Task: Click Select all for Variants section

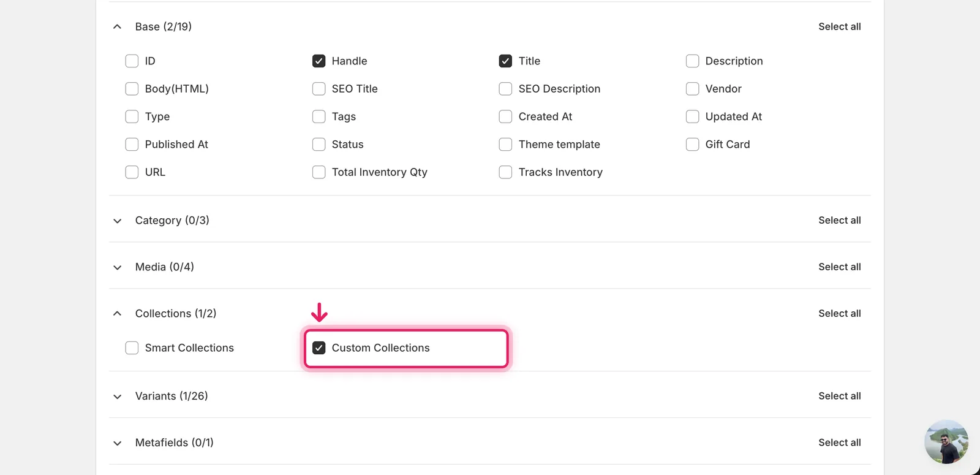Action: click(840, 397)
